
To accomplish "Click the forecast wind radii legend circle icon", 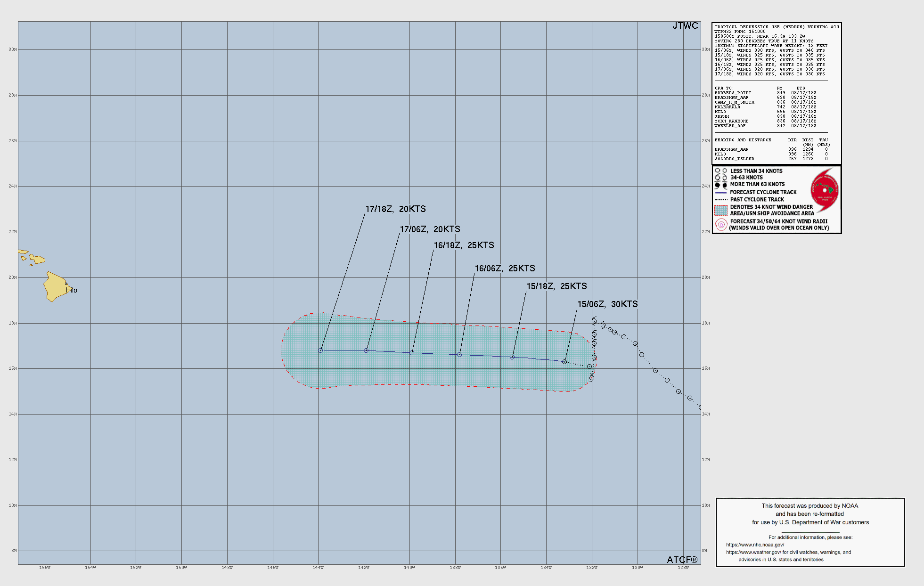I will [721, 225].
